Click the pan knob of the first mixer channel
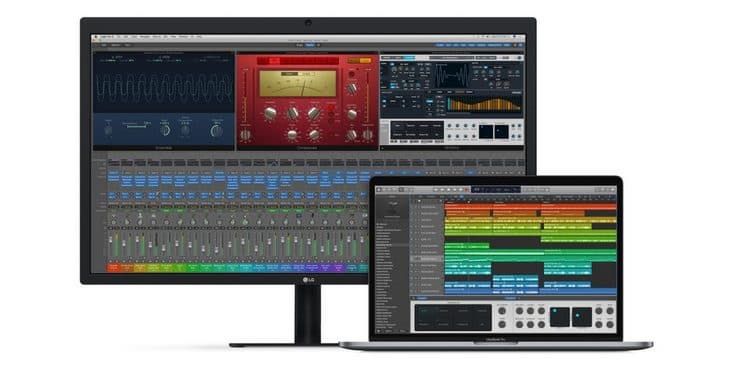Screen dimensions: 735x368 pos(113,222)
